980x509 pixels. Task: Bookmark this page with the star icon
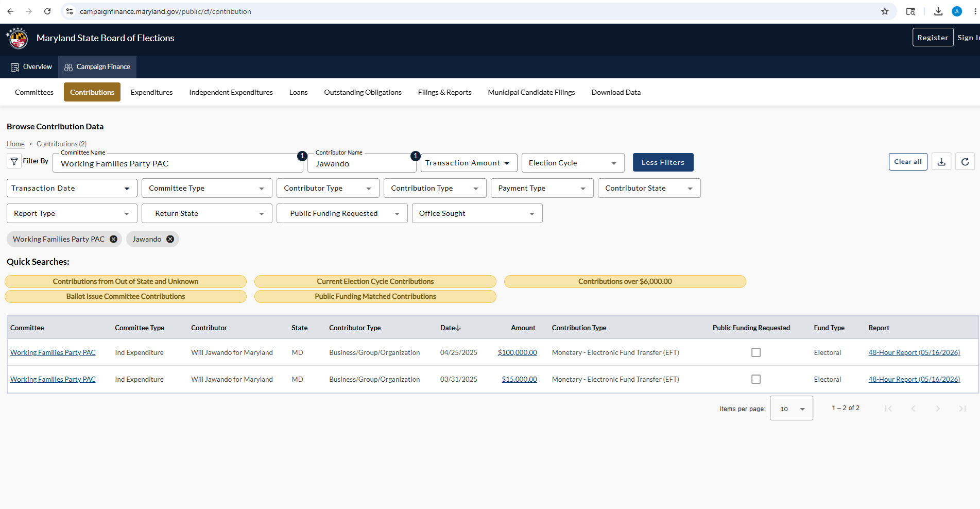pos(885,11)
